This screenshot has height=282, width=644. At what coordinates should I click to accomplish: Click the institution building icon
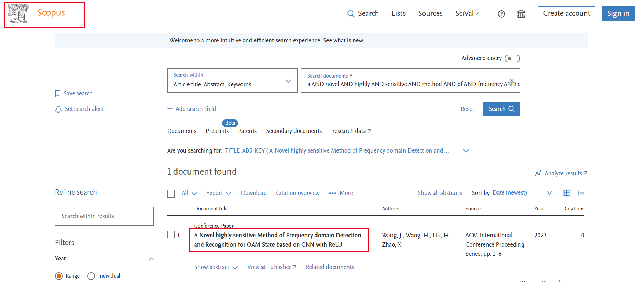(x=521, y=14)
